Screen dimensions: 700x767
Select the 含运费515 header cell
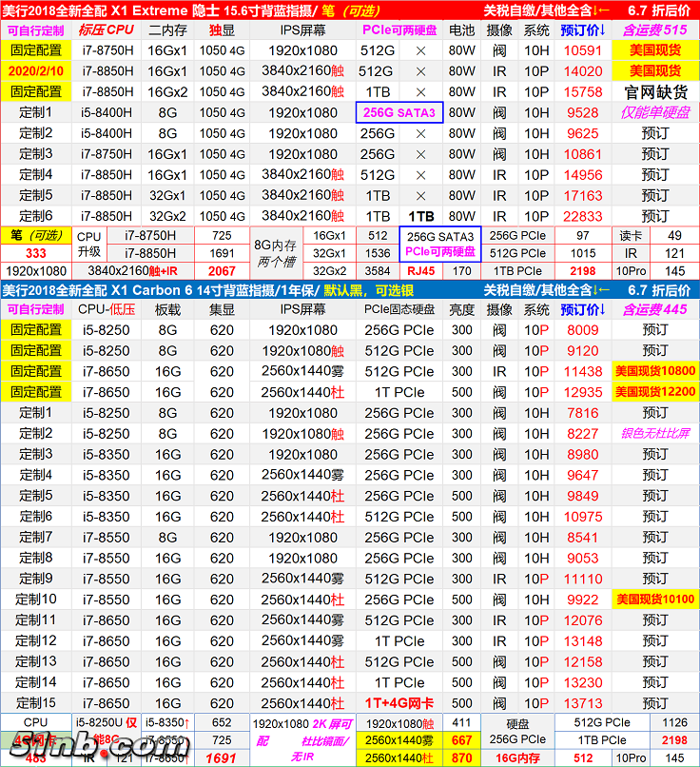[x=655, y=30]
